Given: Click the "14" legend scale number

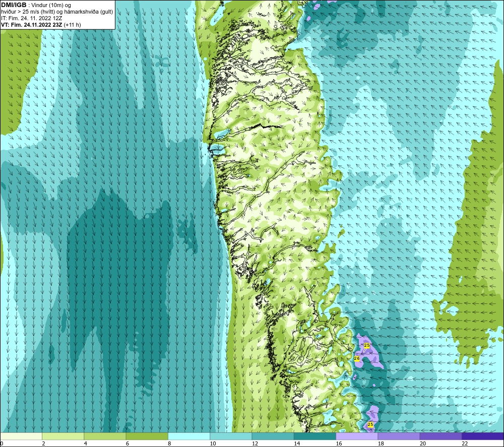Looking at the screenshot, I should [x=297, y=443].
